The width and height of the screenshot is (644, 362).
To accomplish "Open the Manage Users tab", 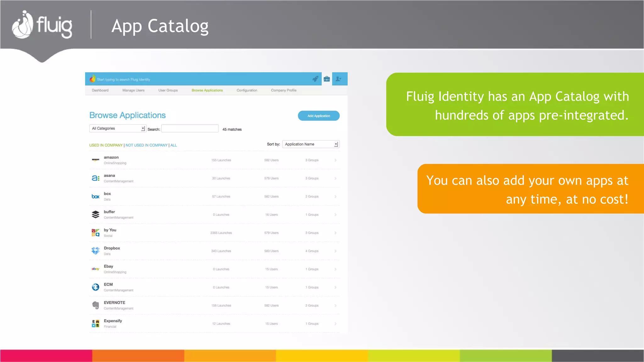I will click(133, 90).
